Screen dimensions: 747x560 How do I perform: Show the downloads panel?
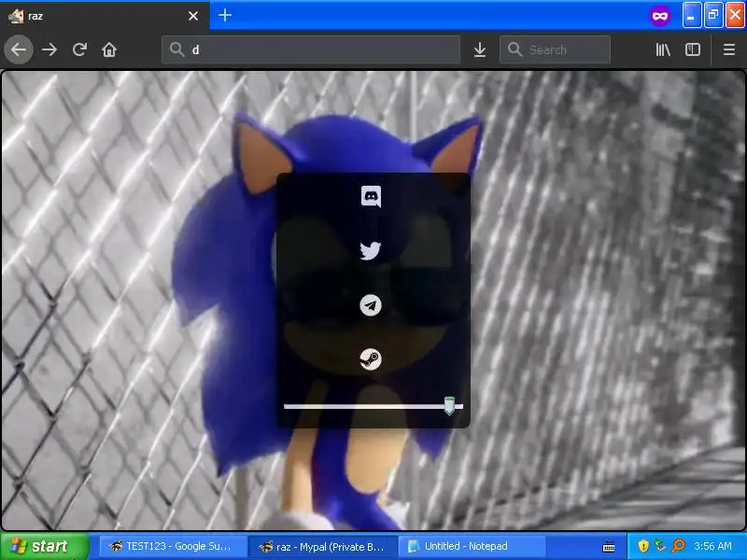point(480,49)
